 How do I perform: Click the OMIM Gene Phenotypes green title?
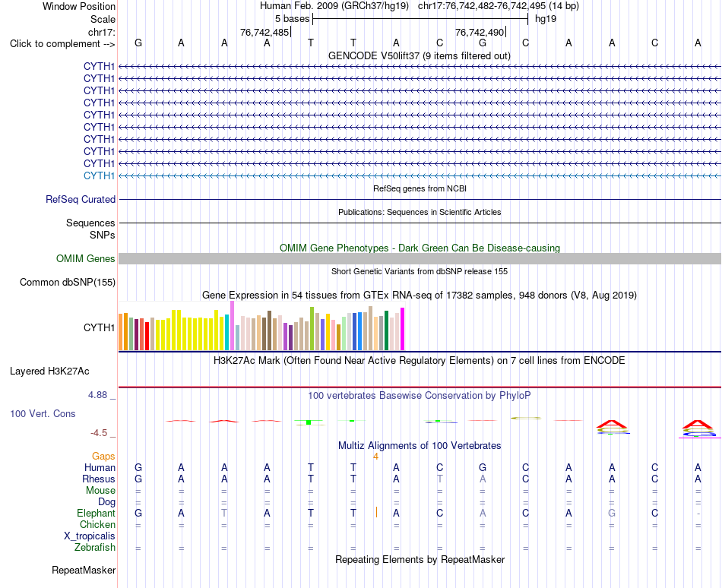pos(420,248)
